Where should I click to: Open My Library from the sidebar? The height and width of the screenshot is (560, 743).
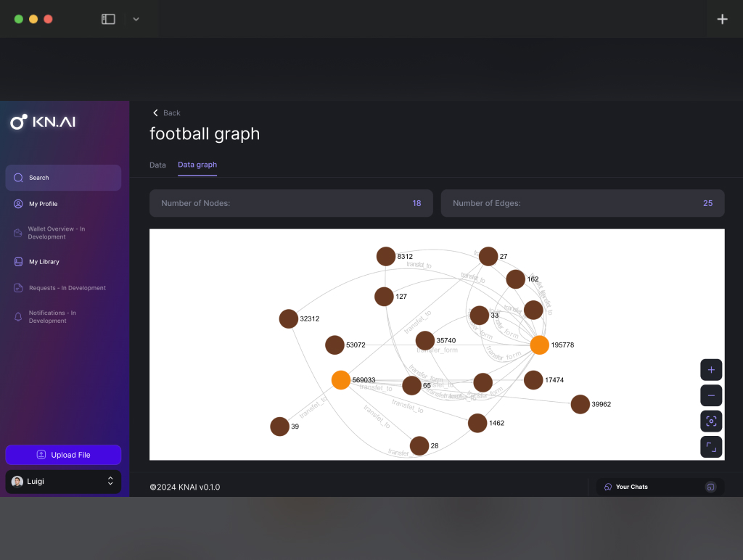(44, 262)
